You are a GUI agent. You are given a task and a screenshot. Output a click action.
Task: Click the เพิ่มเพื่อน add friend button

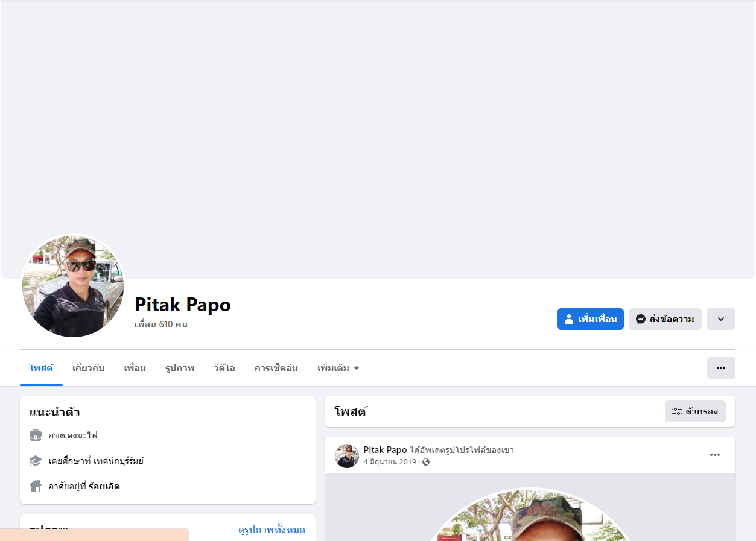pyautogui.click(x=590, y=319)
